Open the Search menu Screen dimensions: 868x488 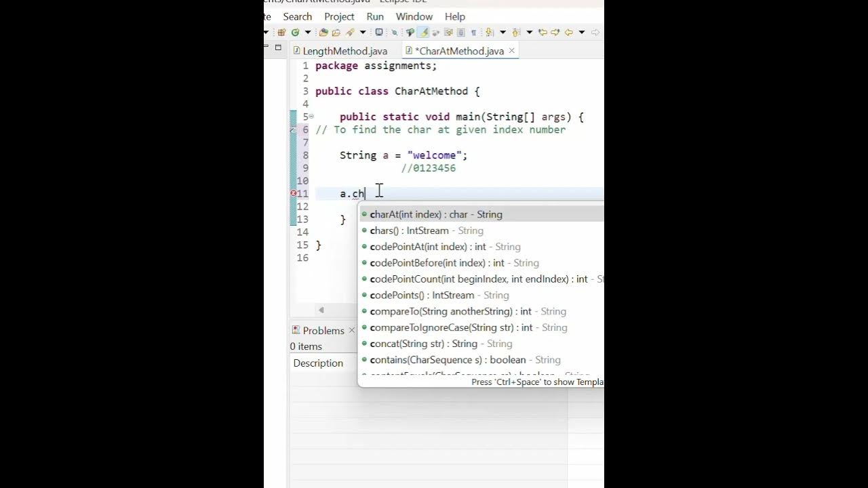(298, 16)
